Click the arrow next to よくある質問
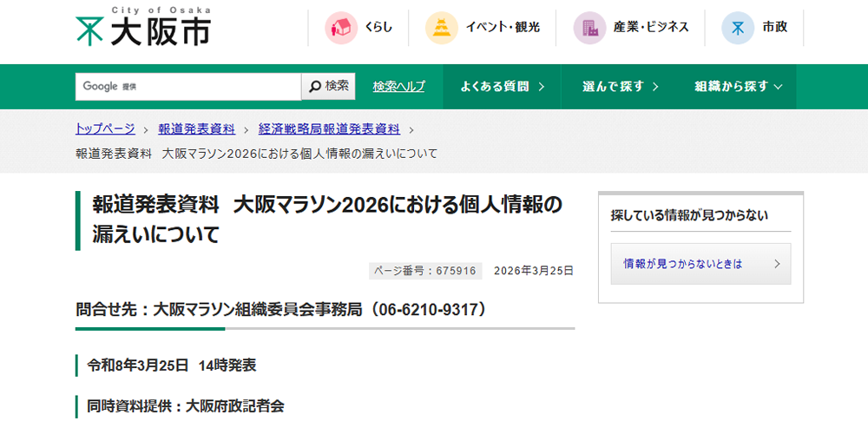The width and height of the screenshot is (868, 421). [542, 87]
